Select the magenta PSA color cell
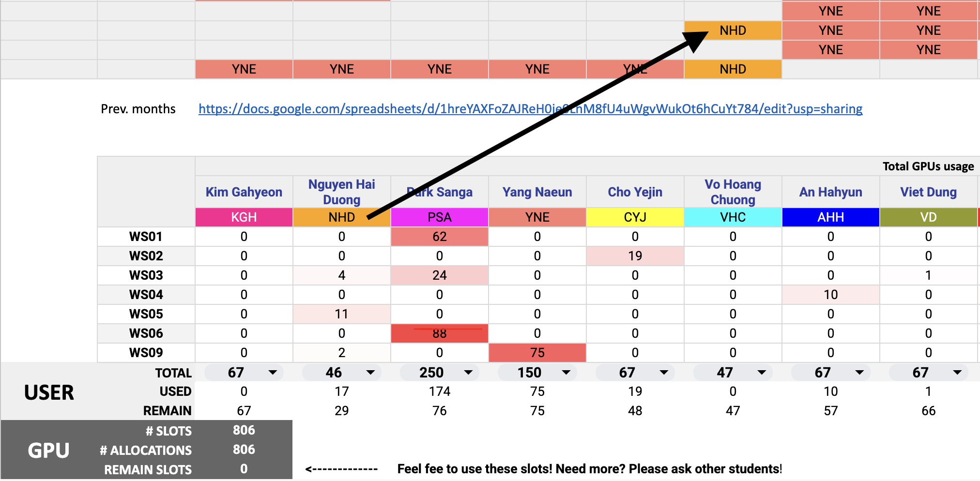This screenshot has height=481, width=980. 439,217
